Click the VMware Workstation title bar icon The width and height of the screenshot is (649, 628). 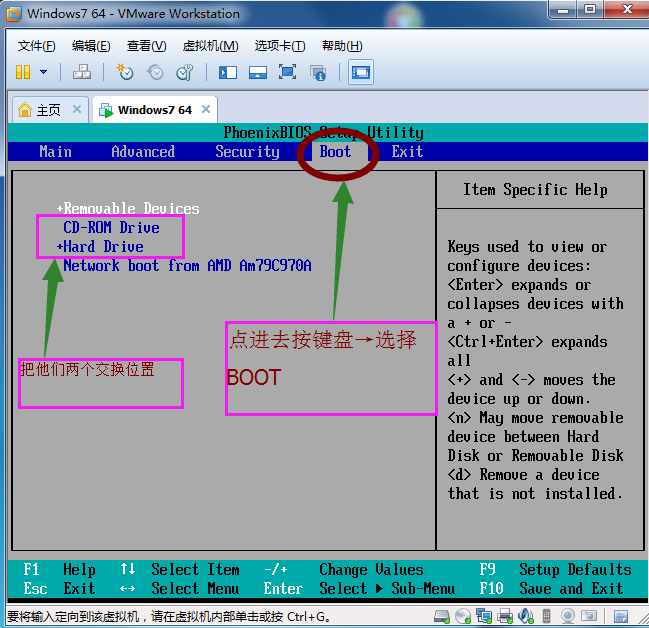pyautogui.click(x=14, y=14)
